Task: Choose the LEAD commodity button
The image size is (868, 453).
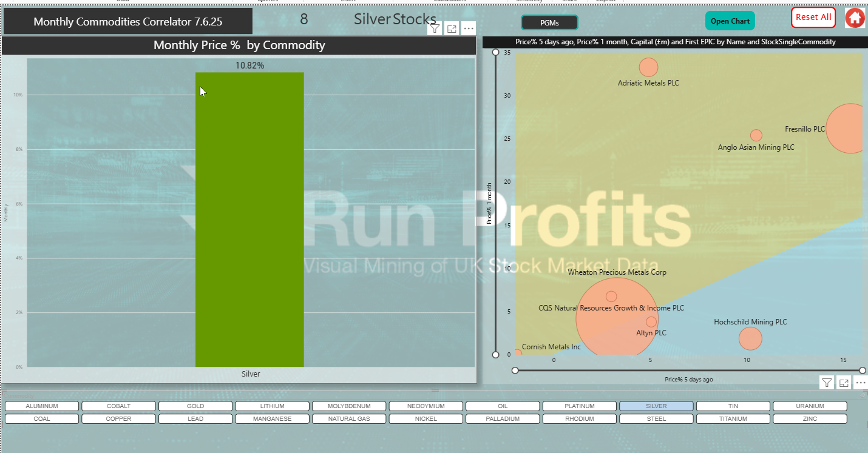Action: click(x=195, y=419)
